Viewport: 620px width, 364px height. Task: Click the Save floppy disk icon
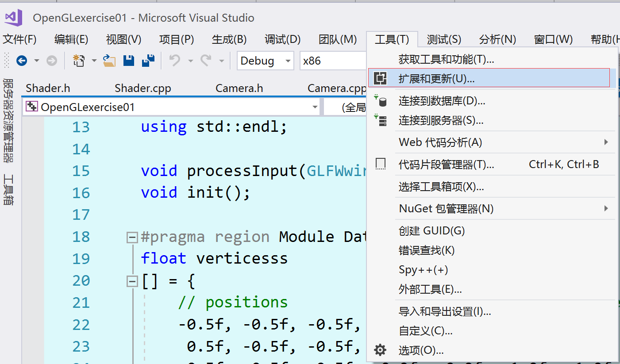(x=129, y=61)
